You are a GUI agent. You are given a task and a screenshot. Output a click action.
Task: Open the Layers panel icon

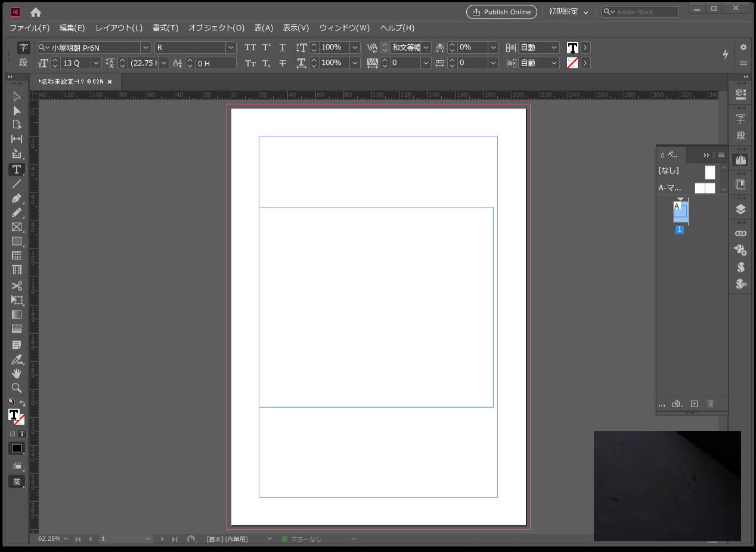[740, 209]
